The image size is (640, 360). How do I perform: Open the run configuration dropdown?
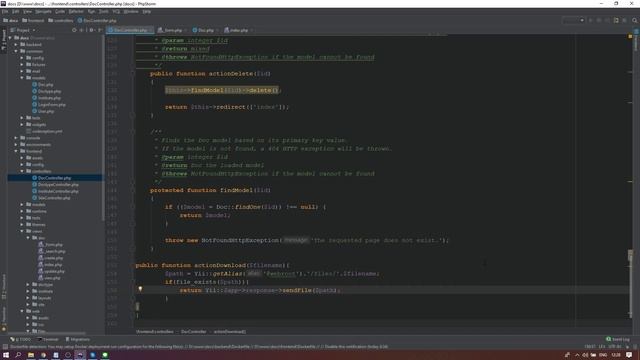point(573,20)
